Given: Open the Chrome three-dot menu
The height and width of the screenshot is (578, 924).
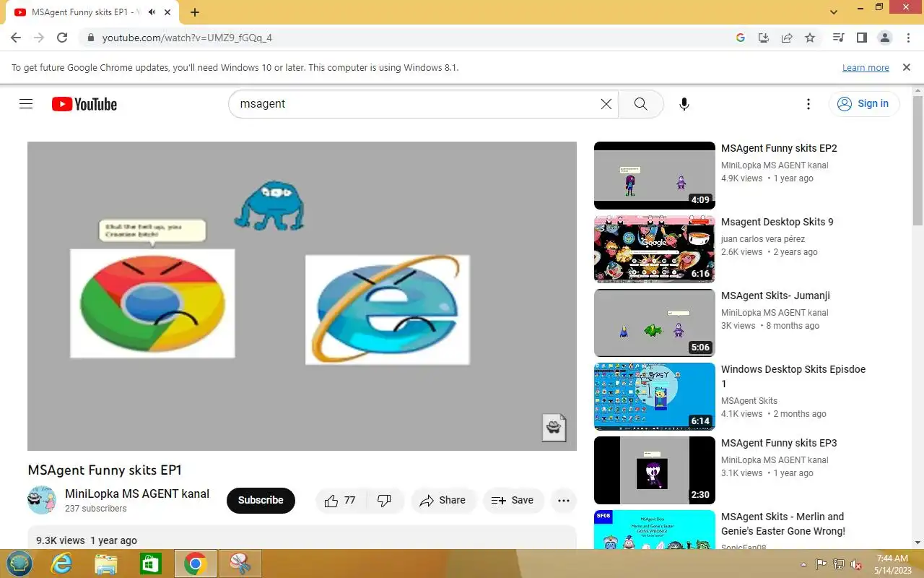Looking at the screenshot, I should point(907,38).
